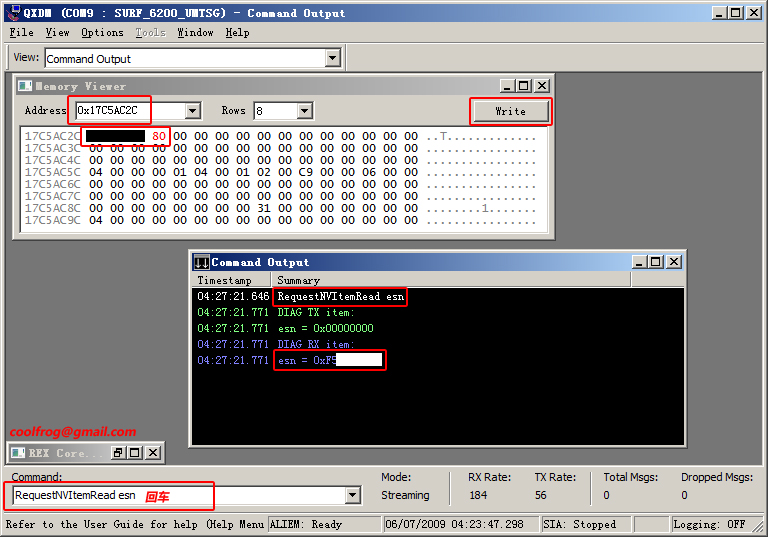Close the REX Core window
This screenshot has height=537, width=768.
(x=153, y=452)
